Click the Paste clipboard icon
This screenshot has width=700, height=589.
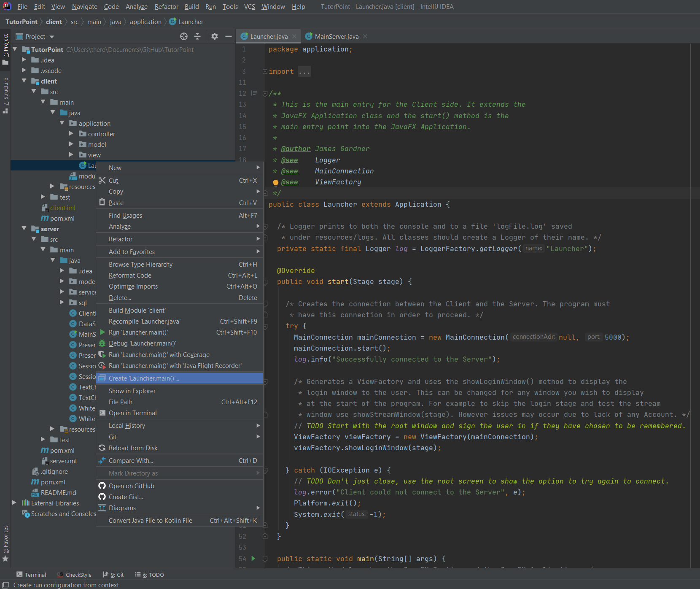click(102, 202)
